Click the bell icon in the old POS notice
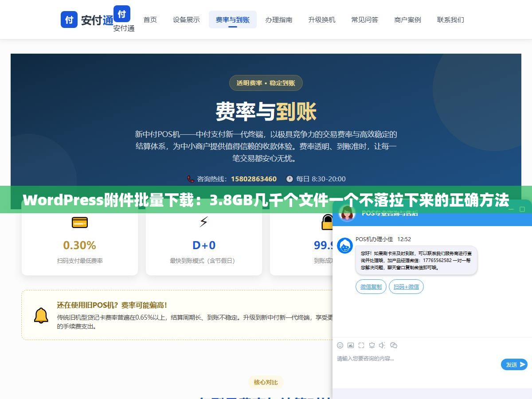This screenshot has width=532, height=399. [41, 315]
